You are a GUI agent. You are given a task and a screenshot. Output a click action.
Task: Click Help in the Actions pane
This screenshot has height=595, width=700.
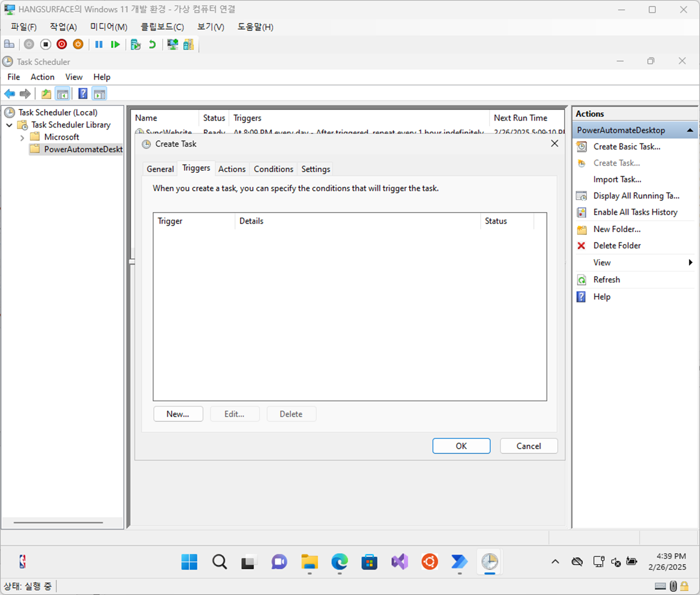[x=602, y=297]
